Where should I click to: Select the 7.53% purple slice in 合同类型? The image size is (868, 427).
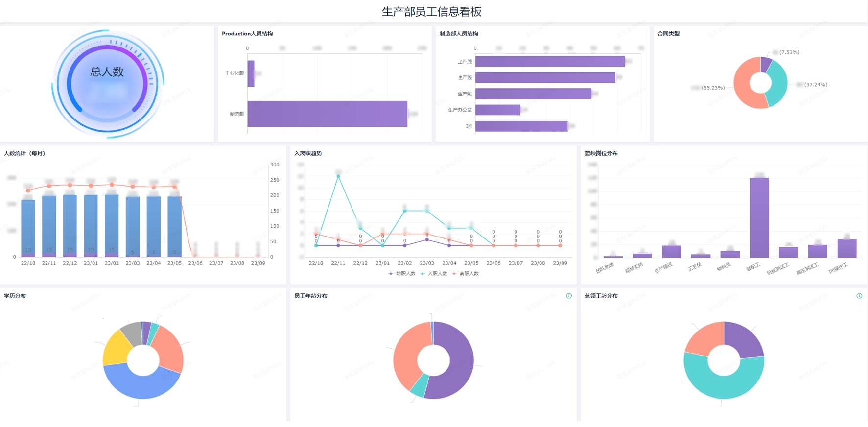click(765, 64)
